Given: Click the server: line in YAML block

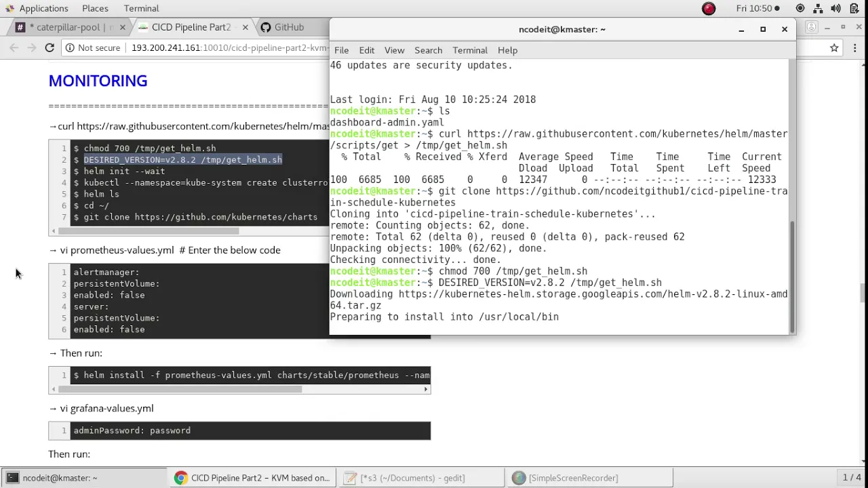Looking at the screenshot, I should pyautogui.click(x=91, y=306).
